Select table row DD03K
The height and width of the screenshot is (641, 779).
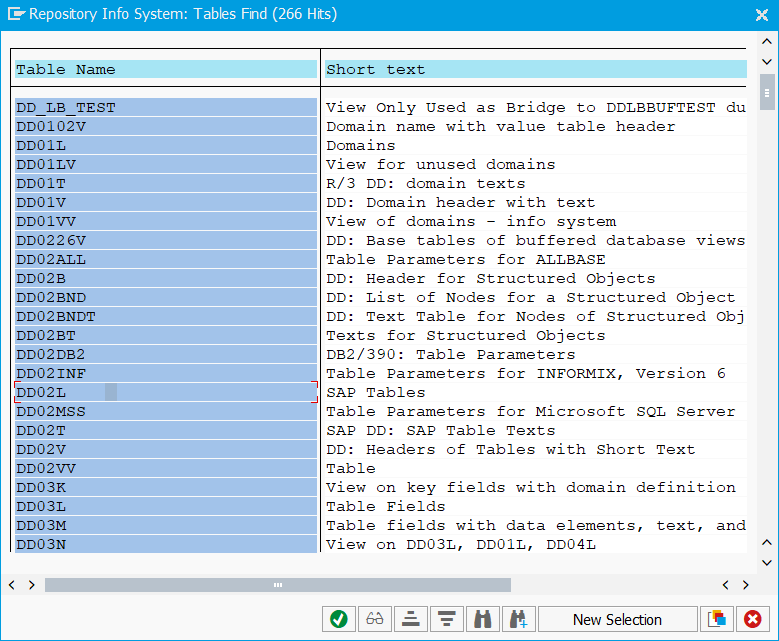(x=165, y=487)
